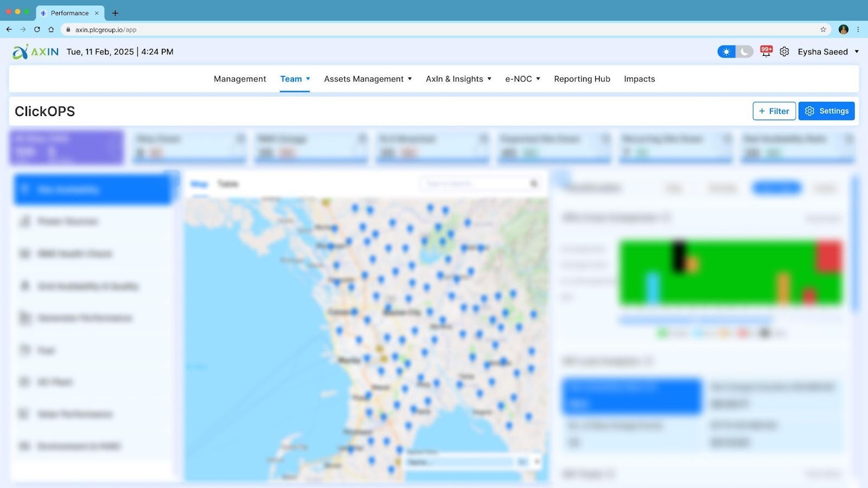Open the Reporting Hub page
868x488 pixels.
pos(582,79)
